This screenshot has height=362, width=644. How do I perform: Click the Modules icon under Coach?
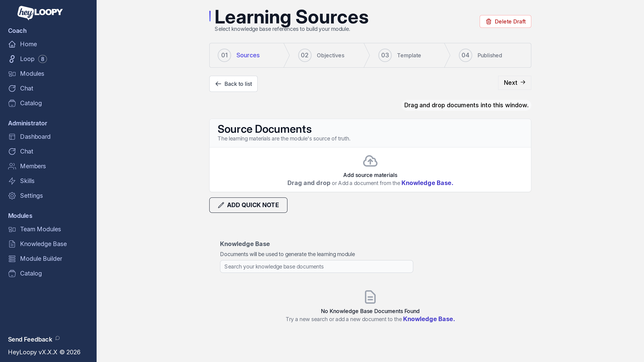(12, 74)
